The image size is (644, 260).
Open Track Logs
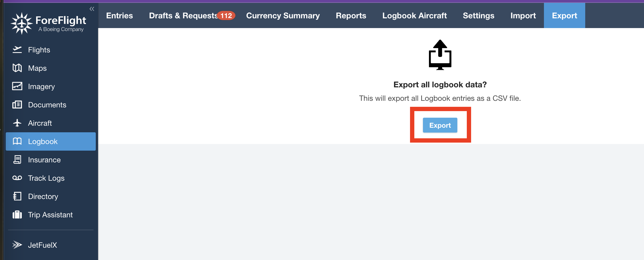click(46, 178)
